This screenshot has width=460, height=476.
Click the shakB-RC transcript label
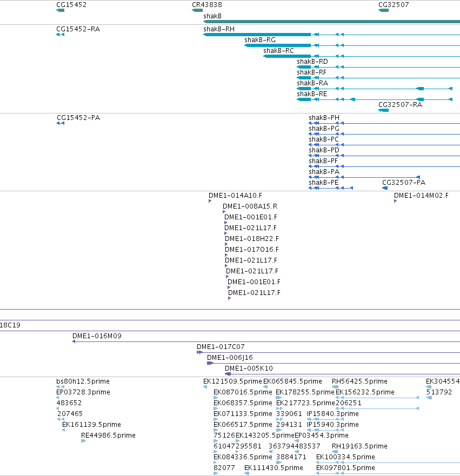pos(278,51)
